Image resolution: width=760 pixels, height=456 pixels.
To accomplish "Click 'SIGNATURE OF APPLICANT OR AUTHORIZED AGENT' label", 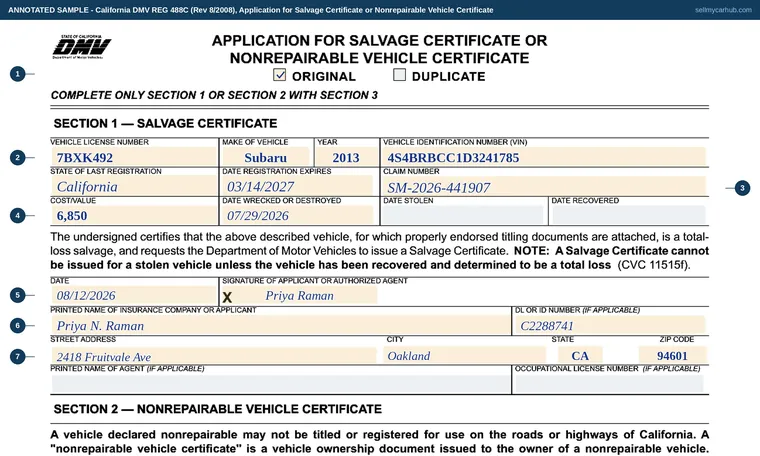I will coord(315,281).
